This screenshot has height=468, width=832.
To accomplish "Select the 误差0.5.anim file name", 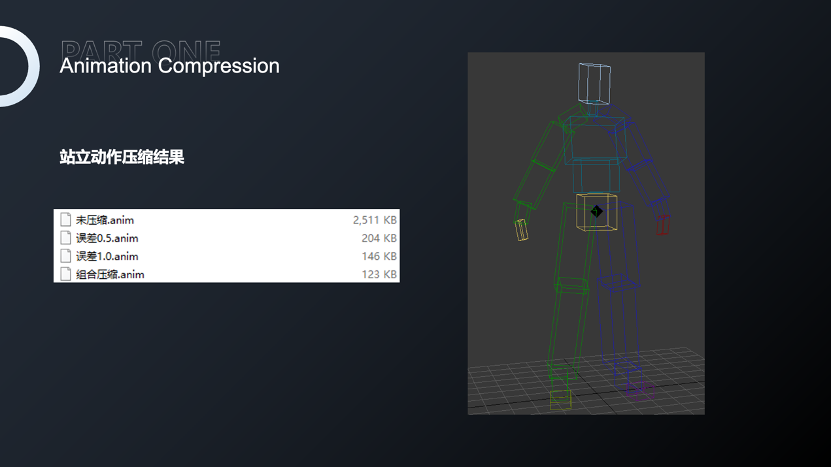I will [107, 238].
